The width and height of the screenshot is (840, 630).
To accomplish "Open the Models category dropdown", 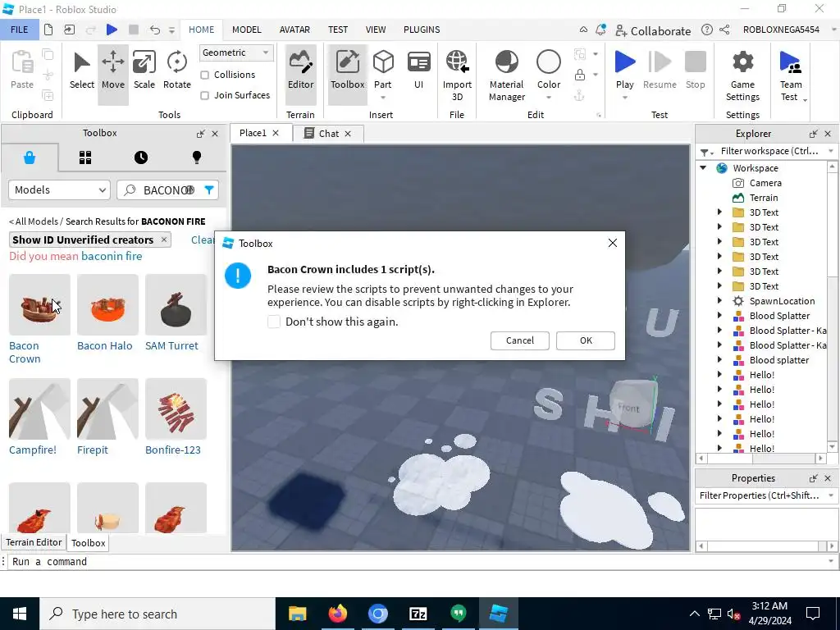I will [59, 190].
